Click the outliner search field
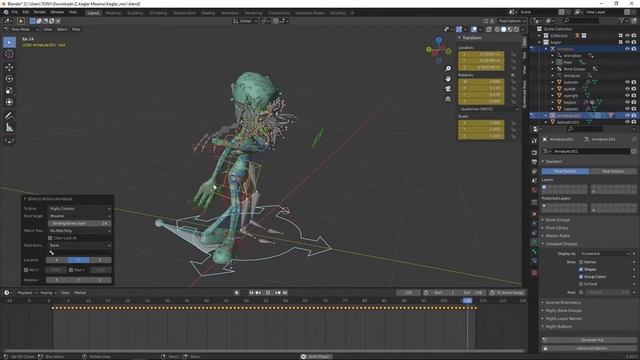 point(581,20)
